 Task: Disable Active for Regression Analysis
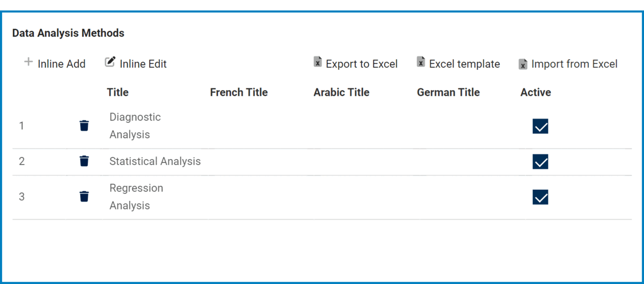pyautogui.click(x=540, y=198)
